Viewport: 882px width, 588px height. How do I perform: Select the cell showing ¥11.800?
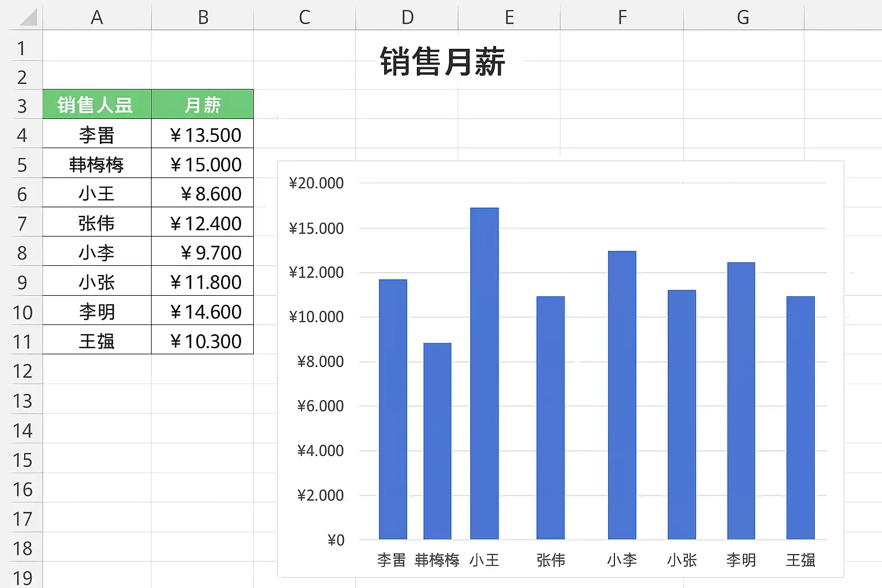click(203, 282)
